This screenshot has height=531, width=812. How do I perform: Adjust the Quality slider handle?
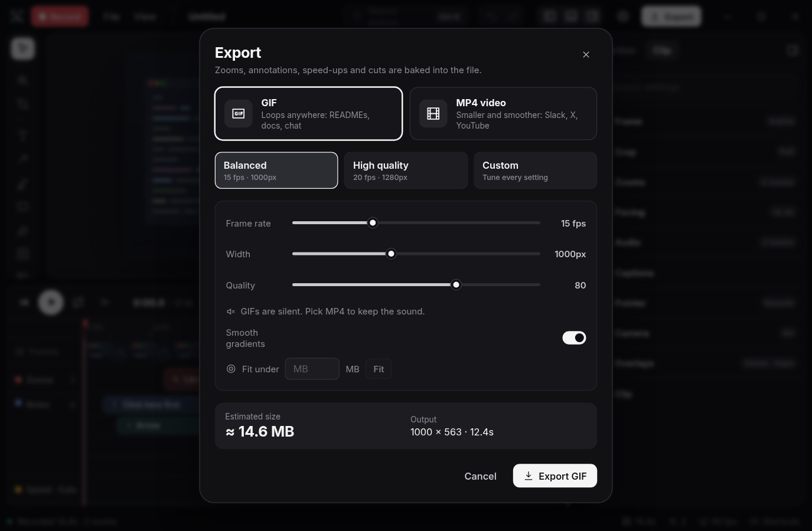tap(456, 285)
